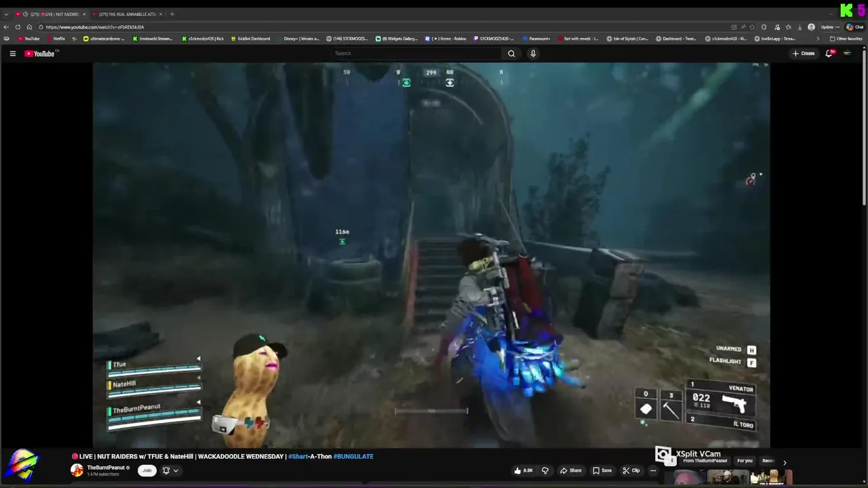Open the YouTube bookmark in favorites bar
Screen dimensions: 868x488
coord(28,39)
